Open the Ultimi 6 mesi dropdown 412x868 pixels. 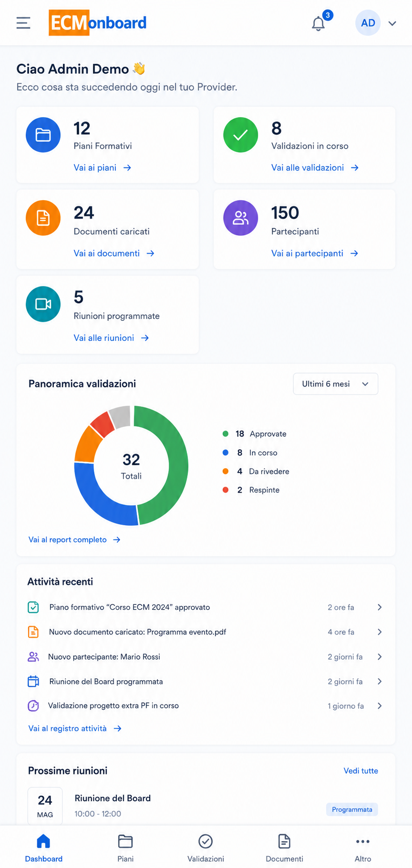point(336,384)
